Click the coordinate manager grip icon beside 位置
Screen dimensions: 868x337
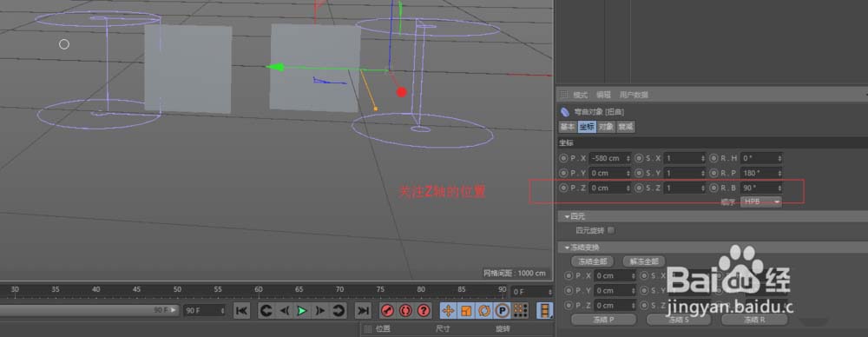point(367,329)
